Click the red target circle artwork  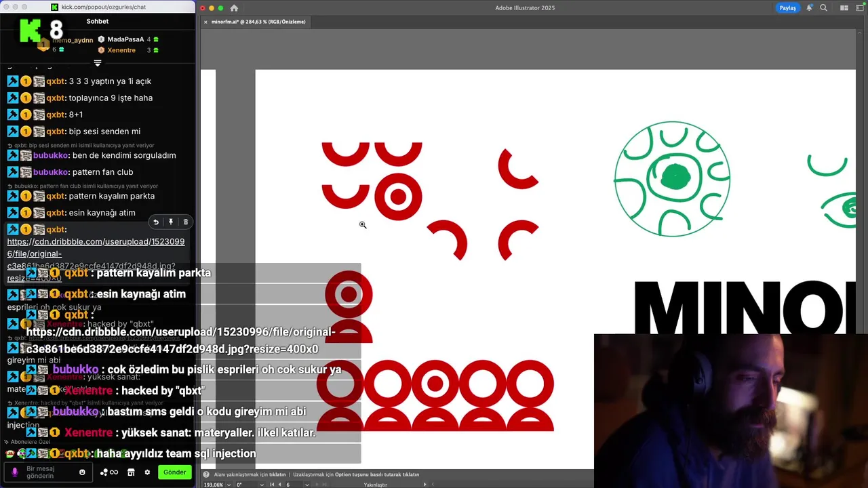point(398,197)
